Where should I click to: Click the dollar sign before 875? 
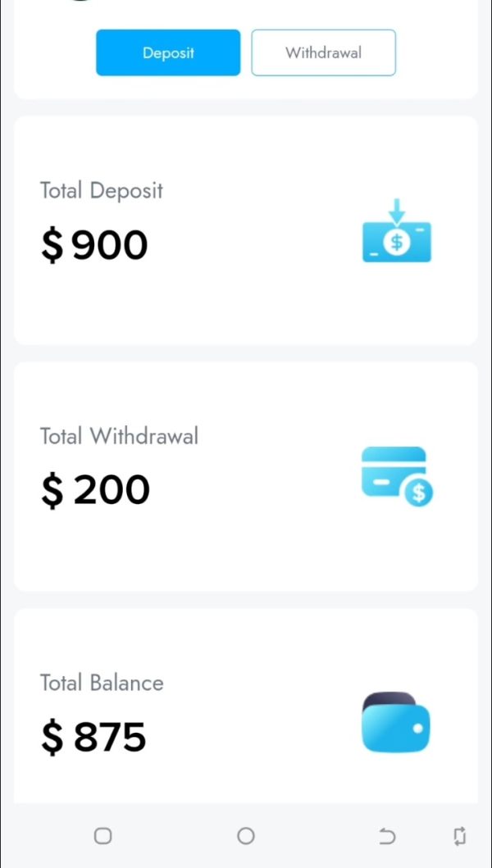[52, 737]
